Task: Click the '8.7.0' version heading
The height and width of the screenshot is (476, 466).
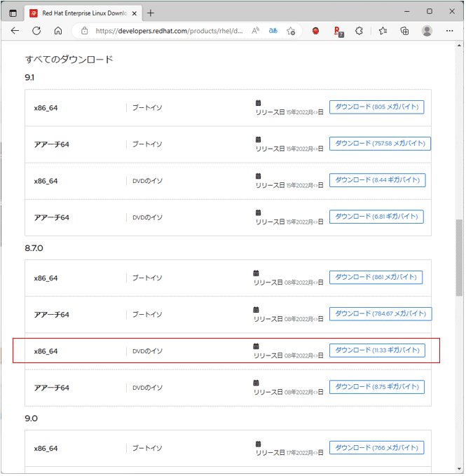Action: point(34,248)
